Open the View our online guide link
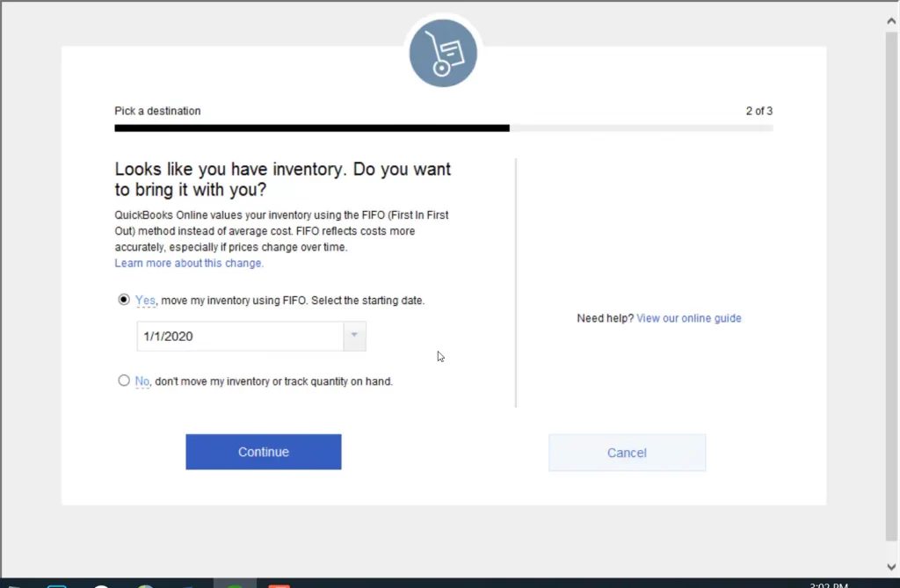This screenshot has width=900, height=588. (689, 318)
